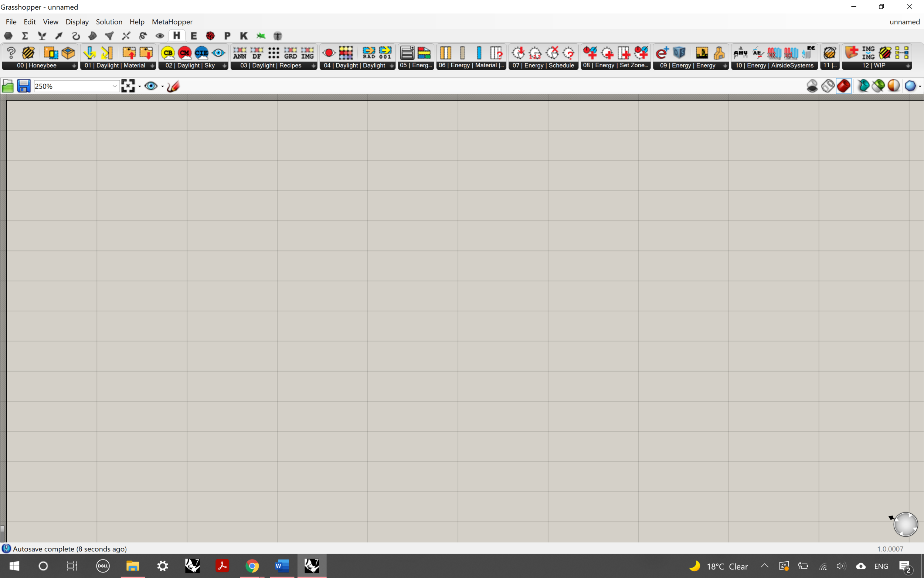Click the green Open File folder icon
Image resolution: width=924 pixels, height=578 pixels.
8,87
